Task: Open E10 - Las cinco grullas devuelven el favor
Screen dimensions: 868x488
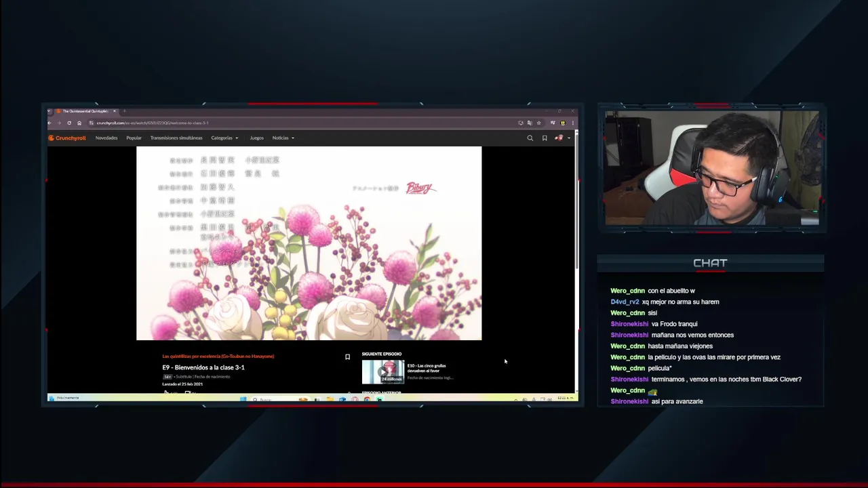Action: (x=427, y=368)
